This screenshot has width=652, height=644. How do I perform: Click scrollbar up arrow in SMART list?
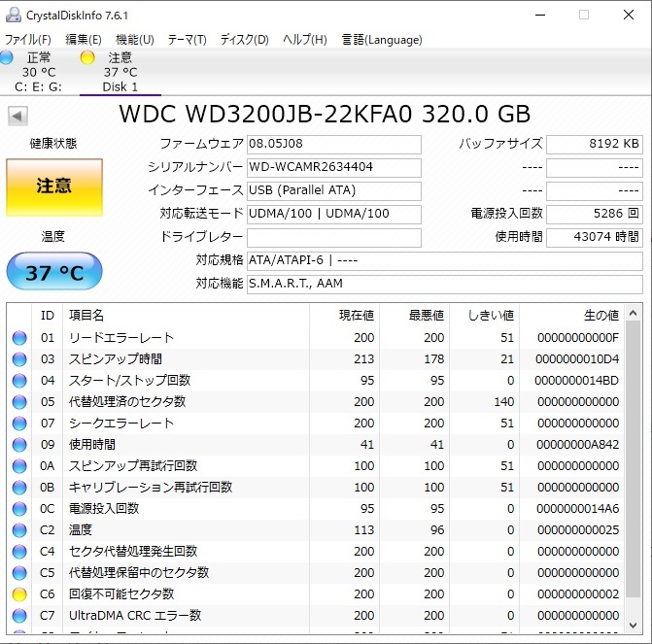pyautogui.click(x=633, y=313)
